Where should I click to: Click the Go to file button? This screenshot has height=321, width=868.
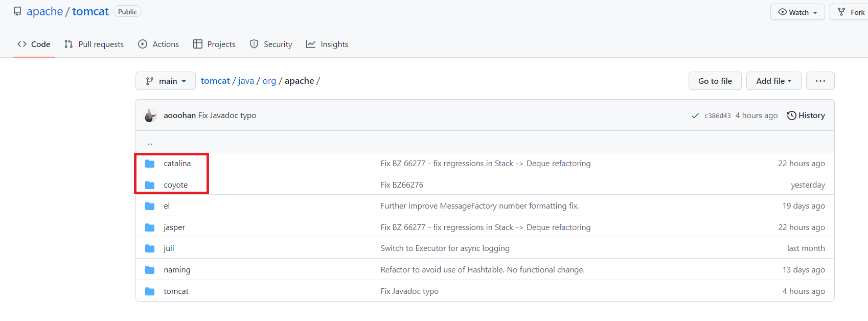[x=715, y=81]
